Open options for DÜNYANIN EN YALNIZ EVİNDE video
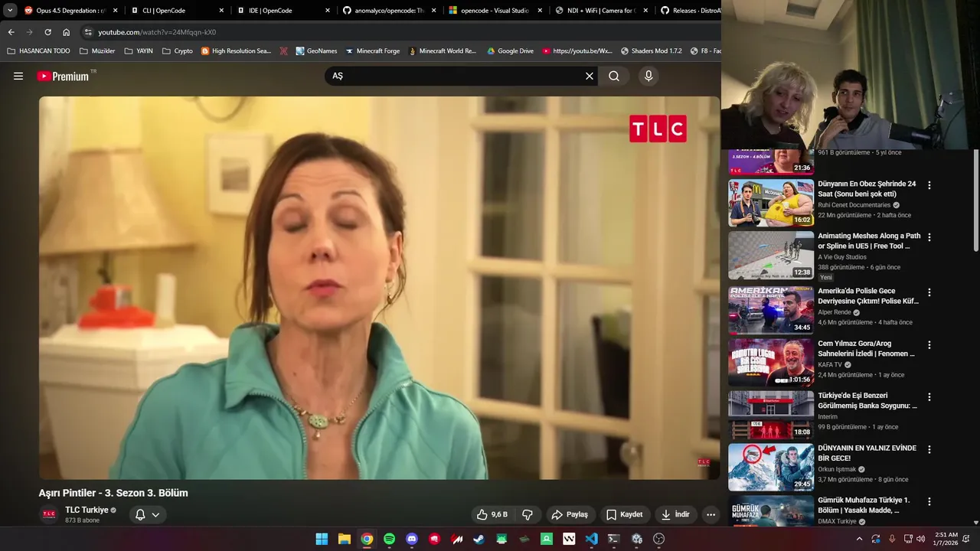The height and width of the screenshot is (551, 980). point(929,449)
